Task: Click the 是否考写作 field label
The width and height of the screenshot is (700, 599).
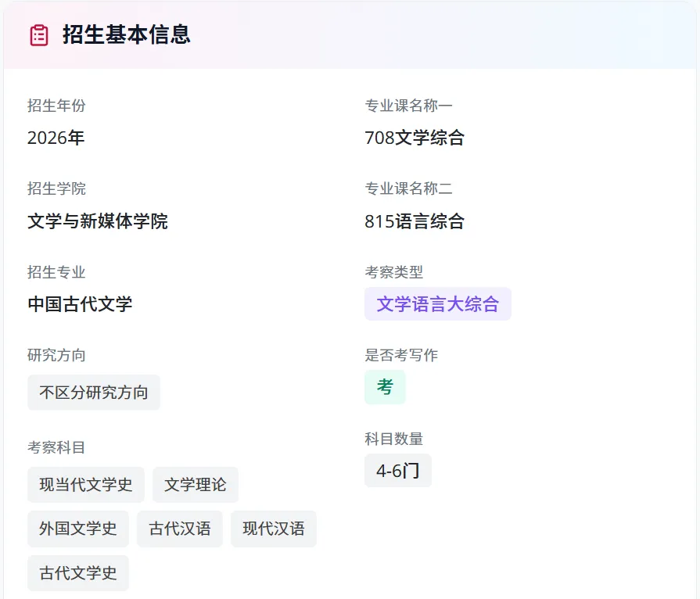Action: click(x=401, y=355)
